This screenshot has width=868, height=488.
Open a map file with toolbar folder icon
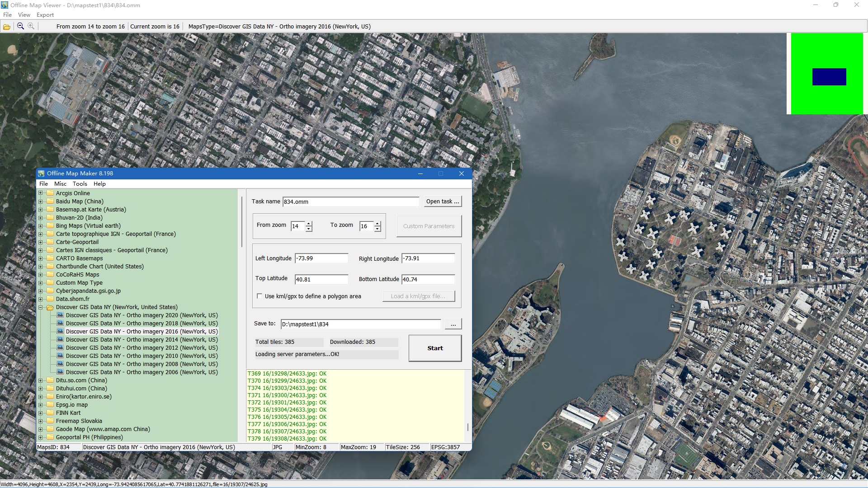coord(6,27)
